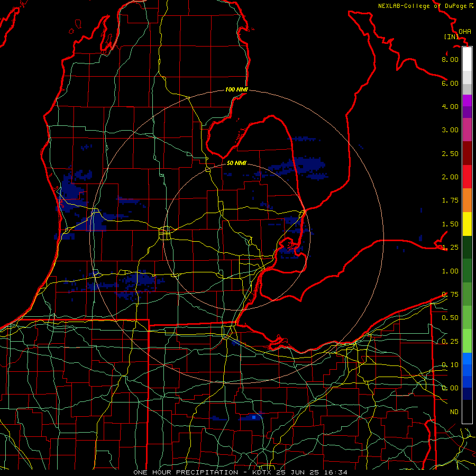The height and width of the screenshot is (476, 476).
Task: Click the [IN] units label
Action: (x=451, y=36)
